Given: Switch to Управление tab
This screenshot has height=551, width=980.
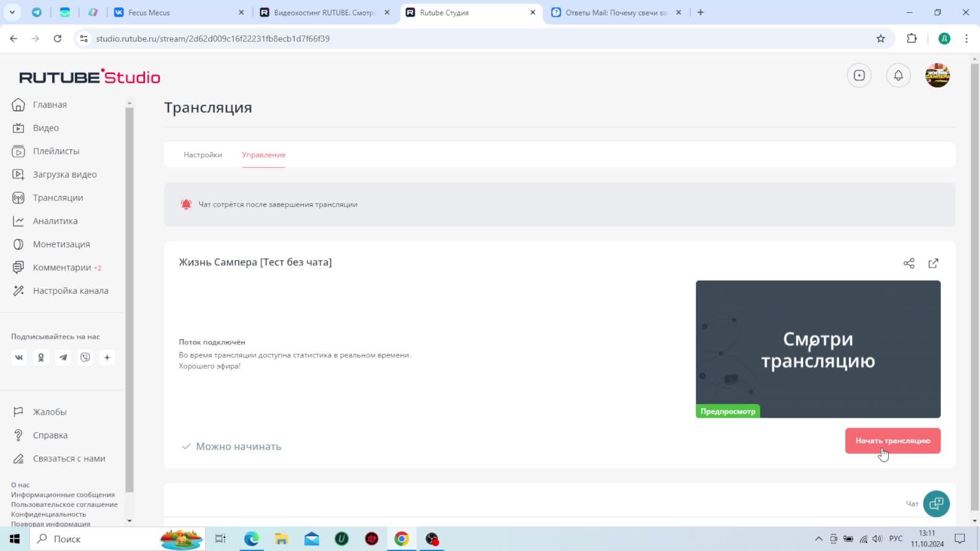Looking at the screenshot, I should point(263,155).
